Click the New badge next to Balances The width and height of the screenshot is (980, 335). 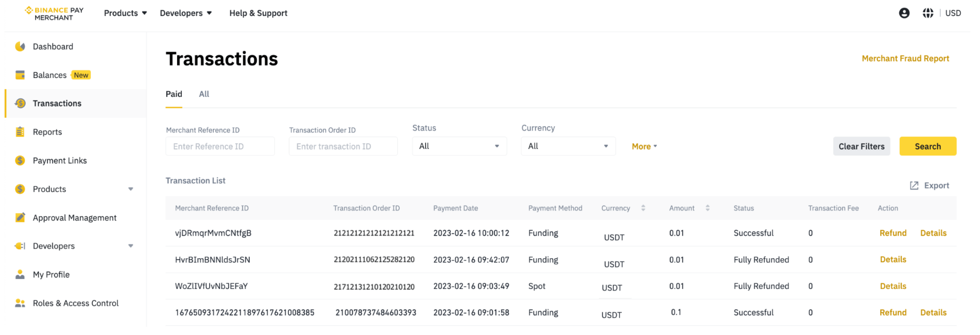[x=80, y=75]
